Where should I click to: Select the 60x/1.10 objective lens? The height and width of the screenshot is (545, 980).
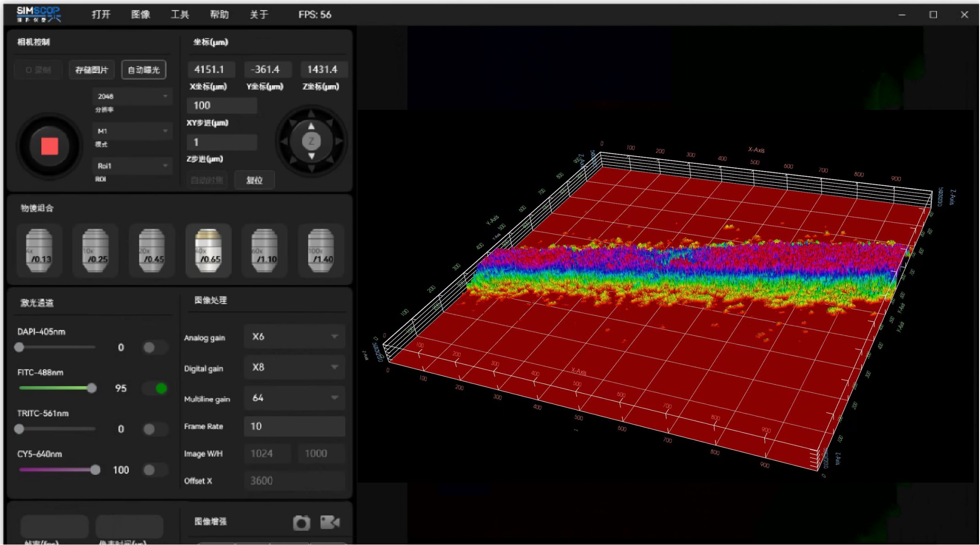click(x=265, y=251)
